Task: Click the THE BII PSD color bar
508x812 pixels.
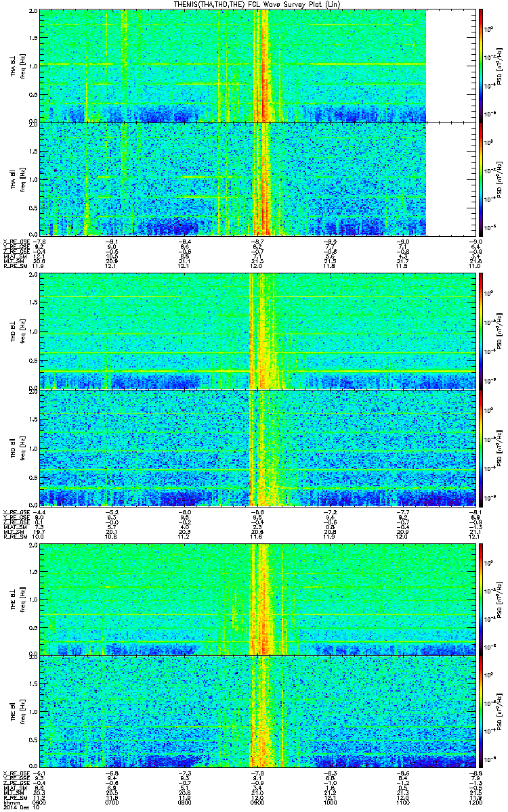Action: [x=482, y=712]
